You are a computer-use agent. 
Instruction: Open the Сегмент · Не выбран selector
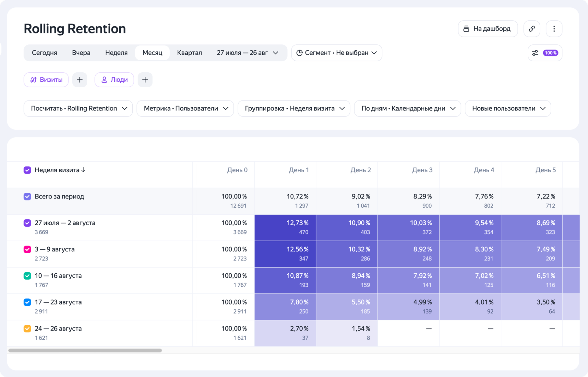click(337, 53)
